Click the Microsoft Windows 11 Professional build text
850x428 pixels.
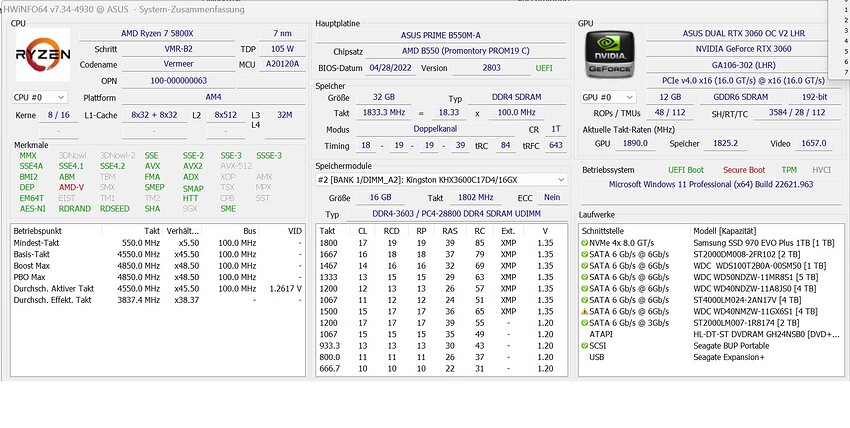[x=711, y=184]
